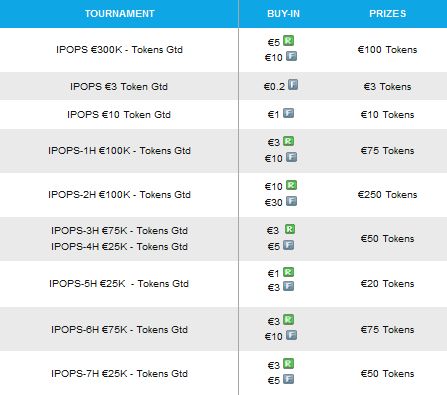Click the F icon next to €1 in IPOPS €10 Token row

click(x=288, y=113)
